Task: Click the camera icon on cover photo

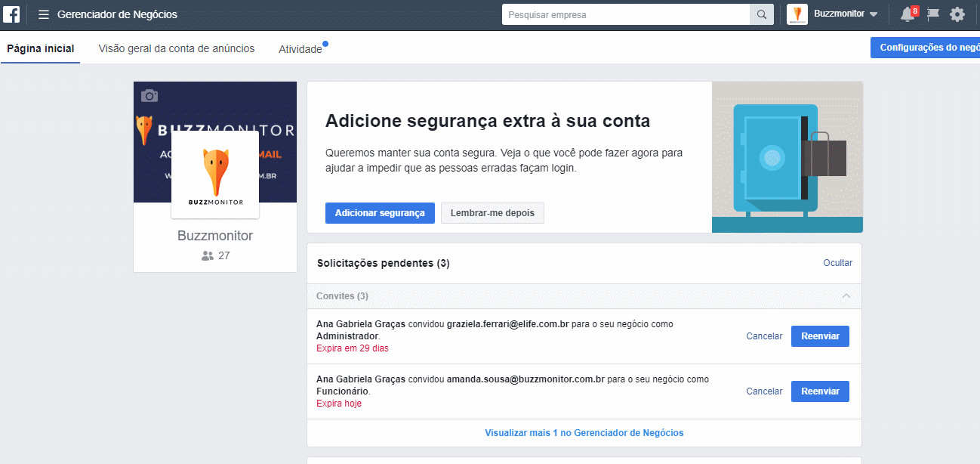Action: pyautogui.click(x=149, y=96)
